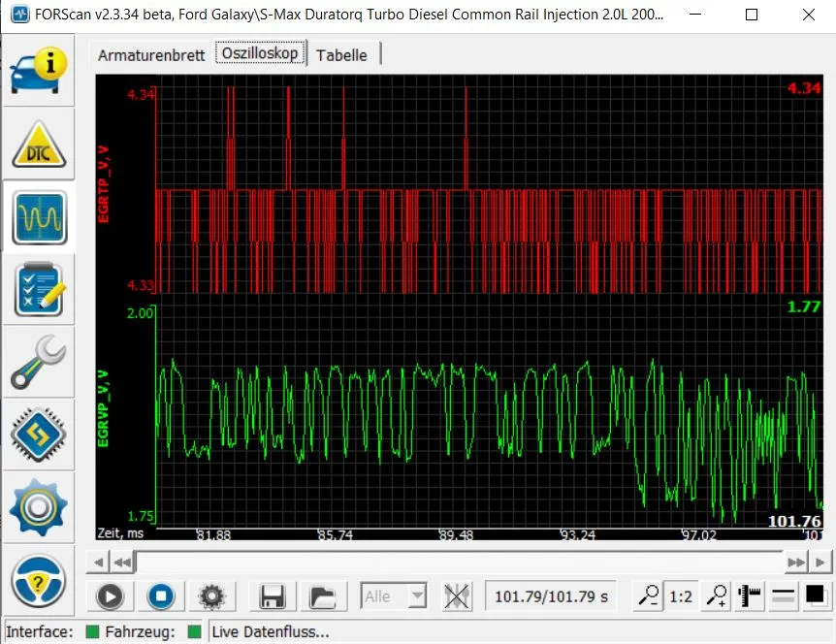This screenshot has width=836, height=644.
Task: Click the zoom out magnifier
Action: coord(647,596)
